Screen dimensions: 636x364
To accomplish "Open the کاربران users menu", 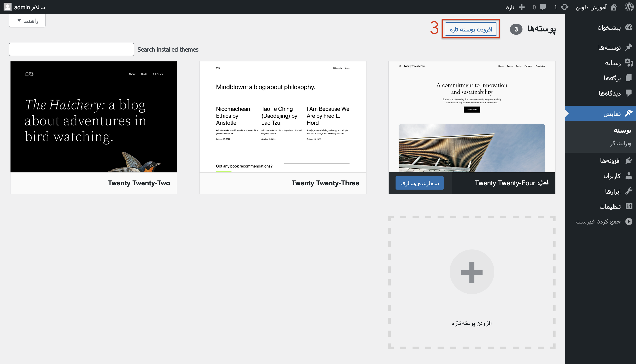I will (612, 176).
